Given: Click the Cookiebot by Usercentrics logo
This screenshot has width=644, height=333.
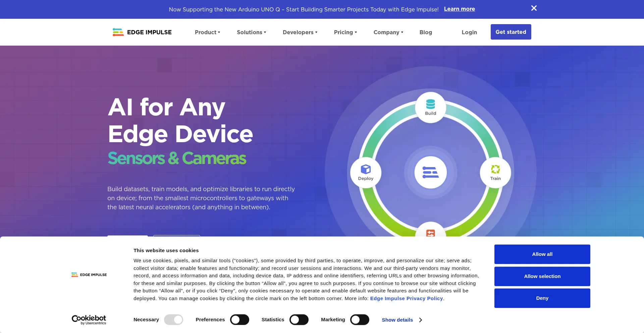Looking at the screenshot, I should click(x=89, y=320).
